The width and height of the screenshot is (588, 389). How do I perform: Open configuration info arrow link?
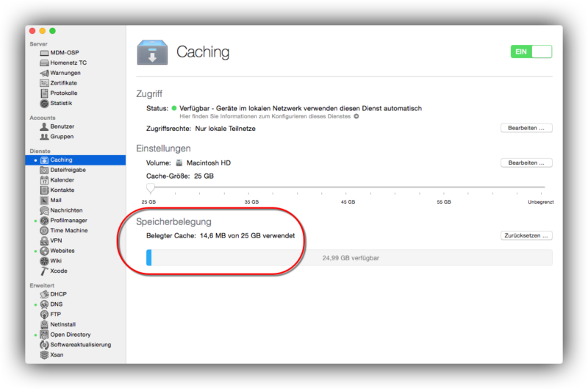click(356, 116)
